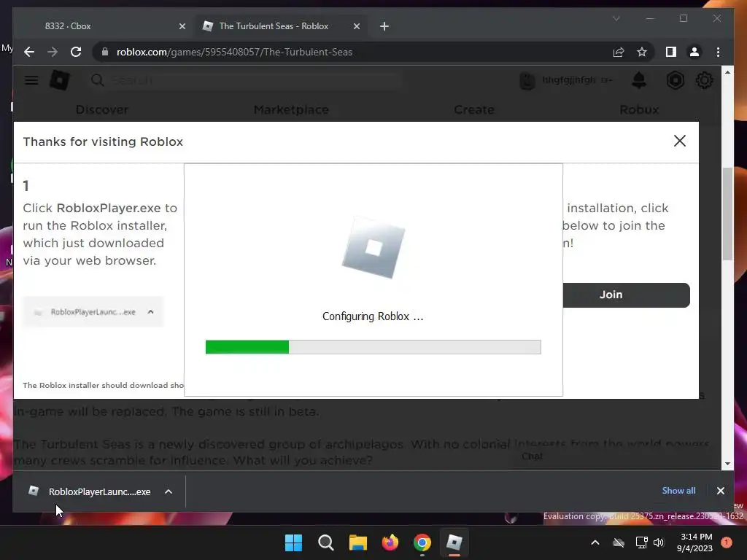The width and height of the screenshot is (747, 560).
Task: Open the Robux section
Action: tap(639, 109)
